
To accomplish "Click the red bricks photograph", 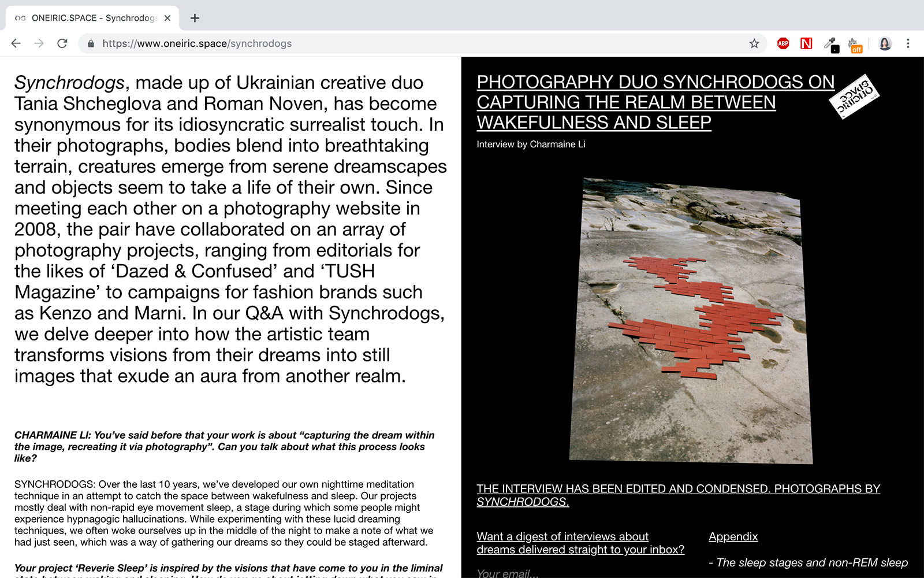I will point(691,321).
